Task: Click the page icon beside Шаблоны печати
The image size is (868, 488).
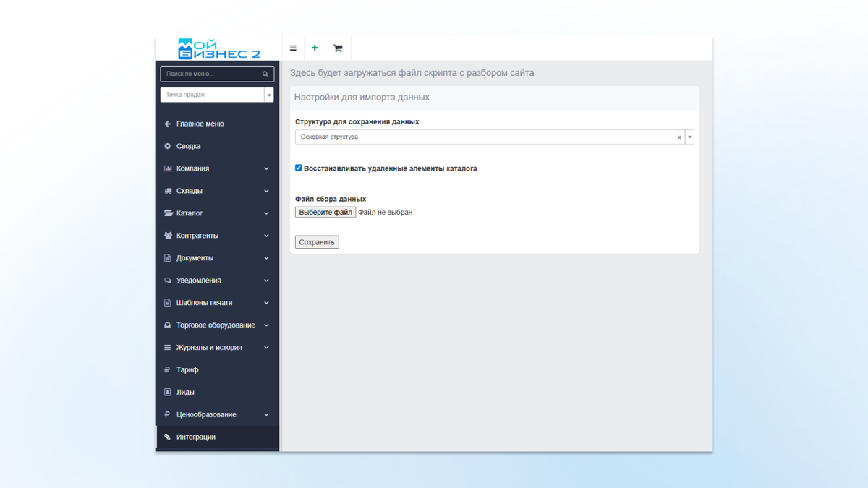Action: click(x=168, y=303)
